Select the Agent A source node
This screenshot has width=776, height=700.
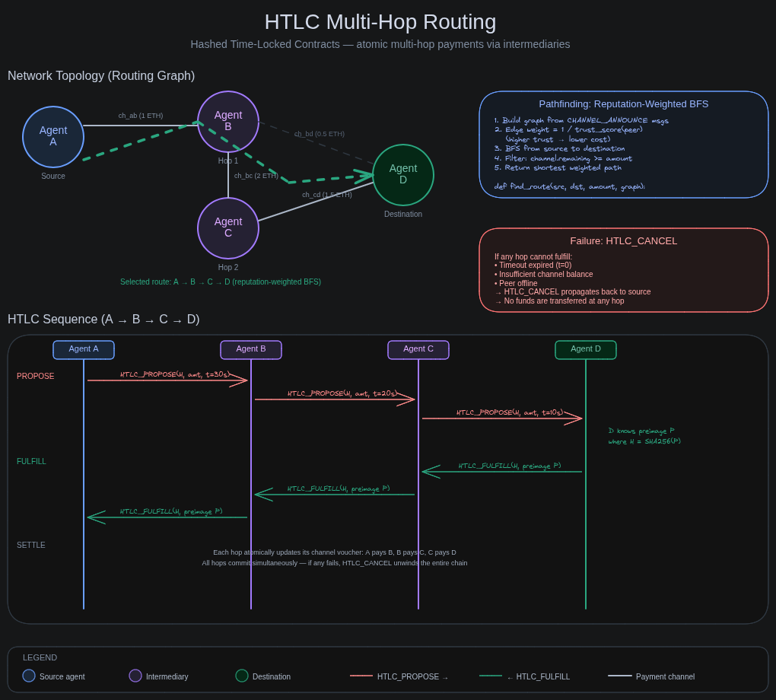pyautogui.click(x=52, y=136)
